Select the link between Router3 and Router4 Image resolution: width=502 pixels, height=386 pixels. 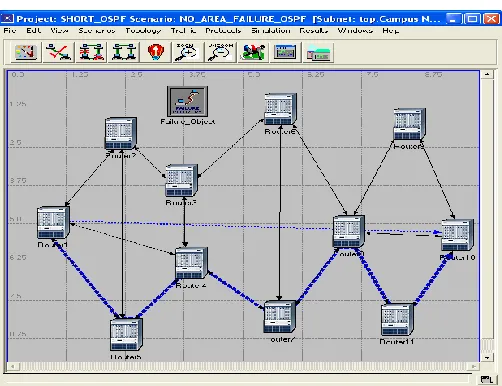pos(184,222)
